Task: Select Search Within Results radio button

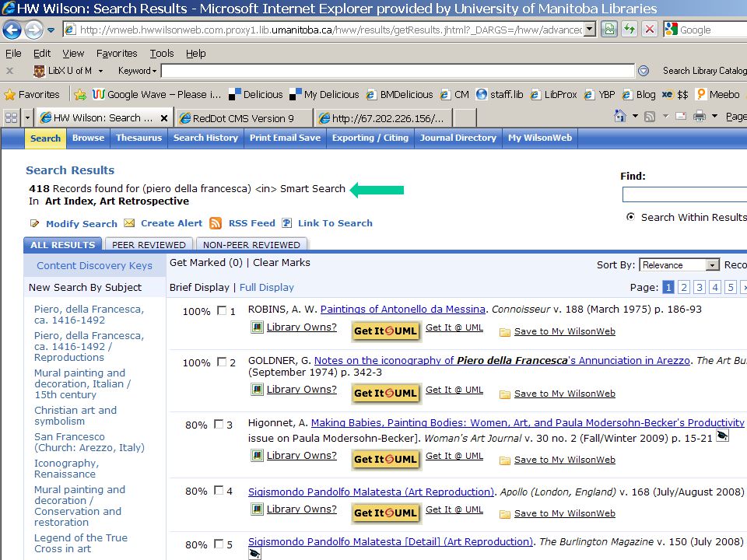Action: pyautogui.click(x=630, y=217)
